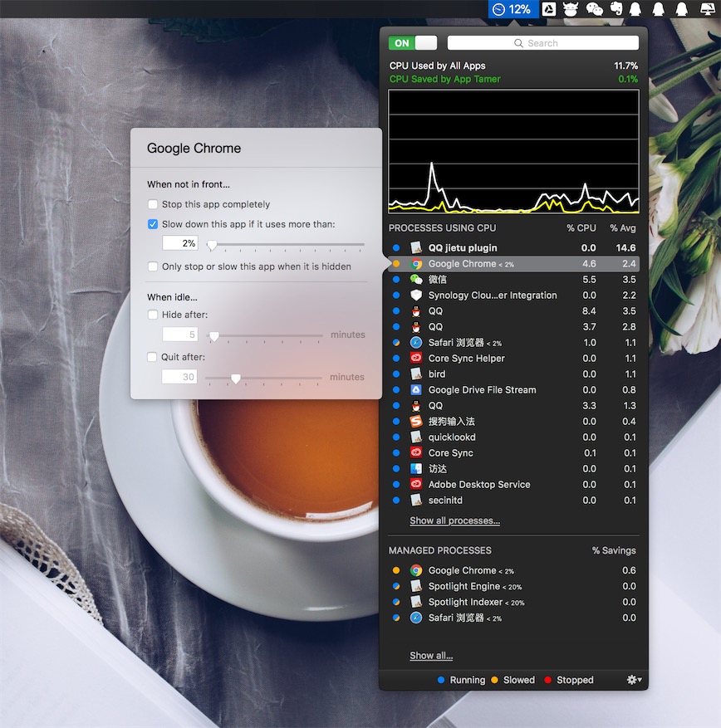This screenshot has height=728, width=721.
Task: Click the Google Drive File Stream icon
Action: [x=416, y=389]
